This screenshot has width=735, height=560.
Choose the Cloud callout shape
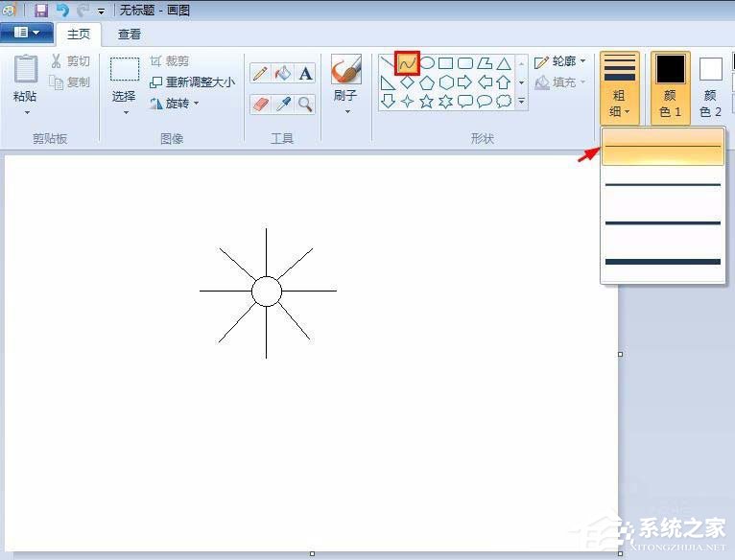coord(504,101)
